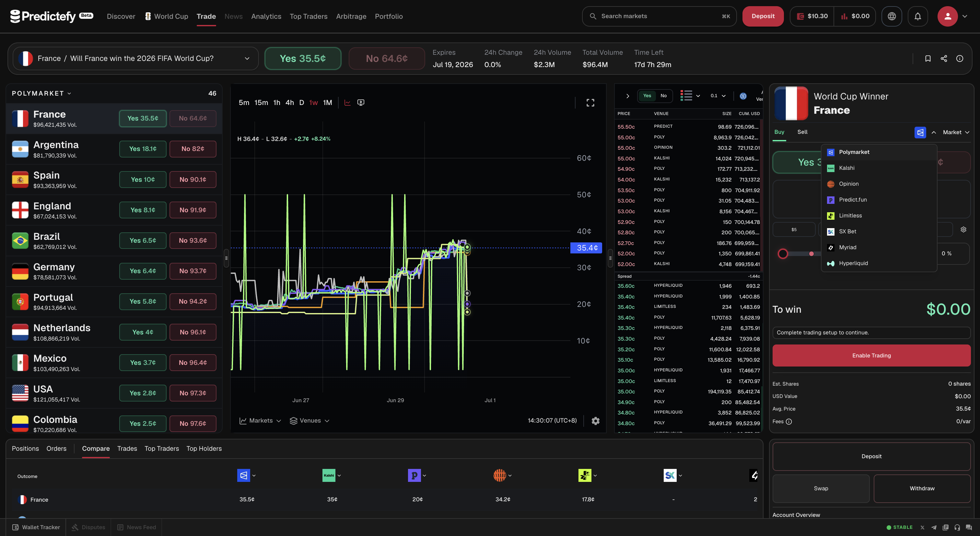Open the Venues chart dropdown

tap(309, 421)
